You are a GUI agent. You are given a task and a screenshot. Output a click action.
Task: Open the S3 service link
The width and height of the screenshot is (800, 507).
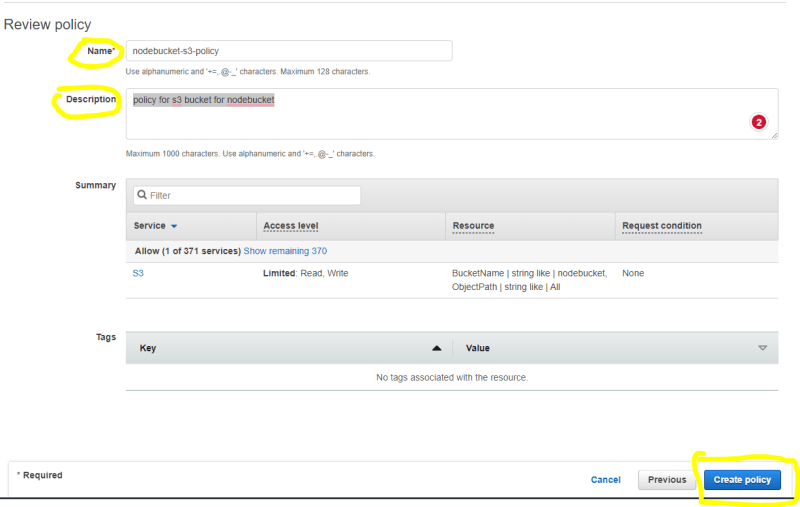pos(138,273)
